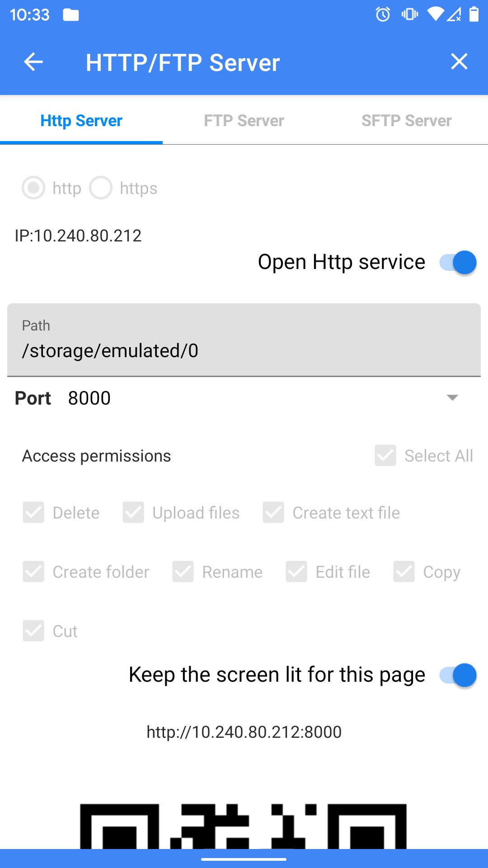This screenshot has width=488, height=868.
Task: Switch to the FTP Server tab
Action: point(244,120)
